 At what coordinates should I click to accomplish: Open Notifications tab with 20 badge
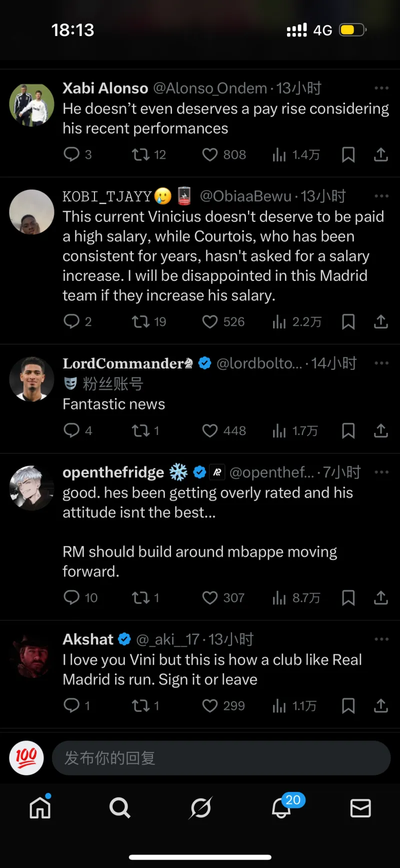pos(281,807)
